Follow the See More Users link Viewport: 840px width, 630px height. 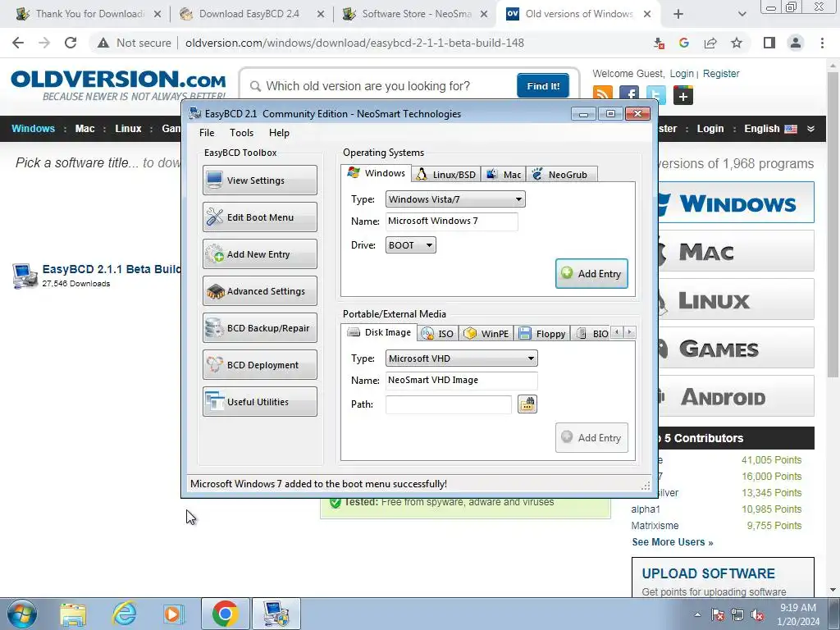pos(673,542)
